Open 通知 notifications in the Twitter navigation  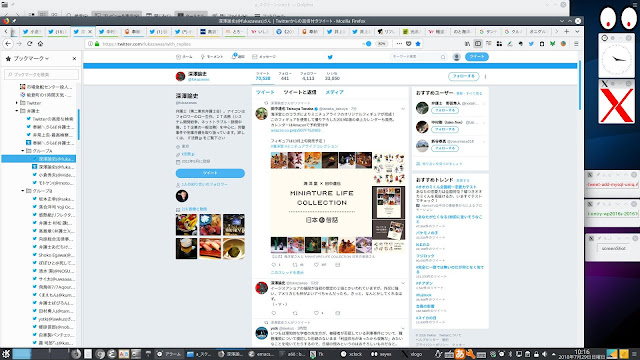238,57
